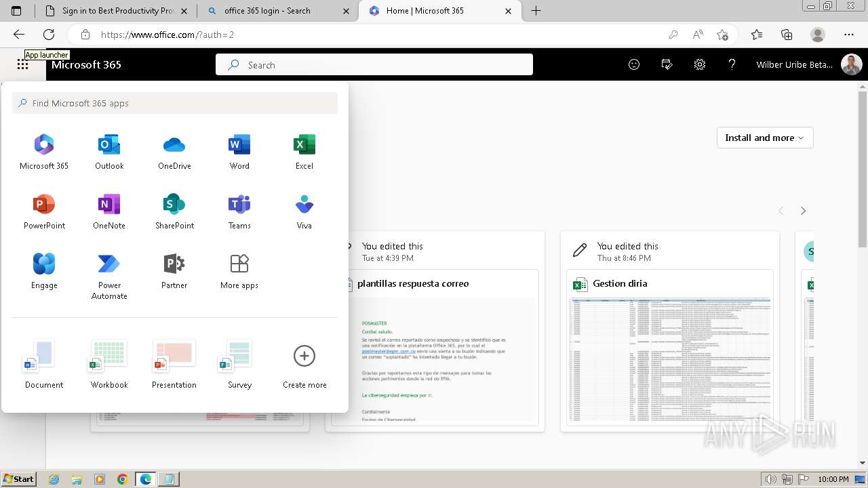Open OneDrive from the app launcher
The width and height of the screenshot is (868, 488).
click(174, 152)
